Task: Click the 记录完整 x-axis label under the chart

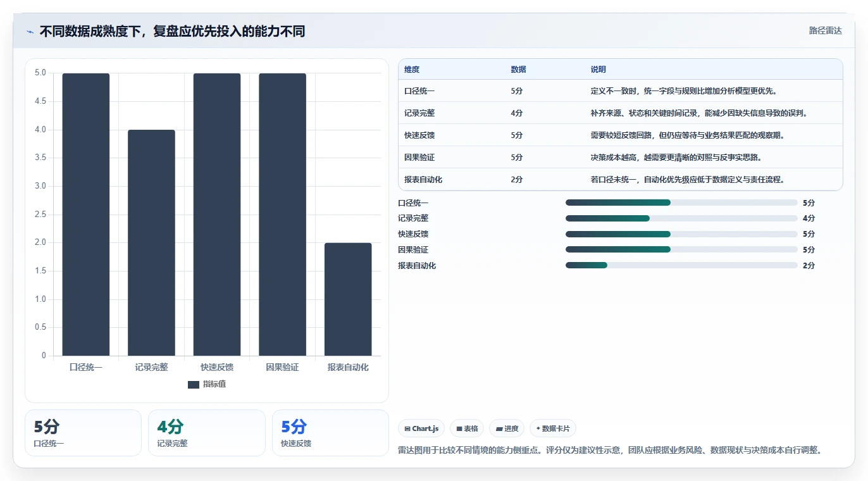Action: coord(151,367)
